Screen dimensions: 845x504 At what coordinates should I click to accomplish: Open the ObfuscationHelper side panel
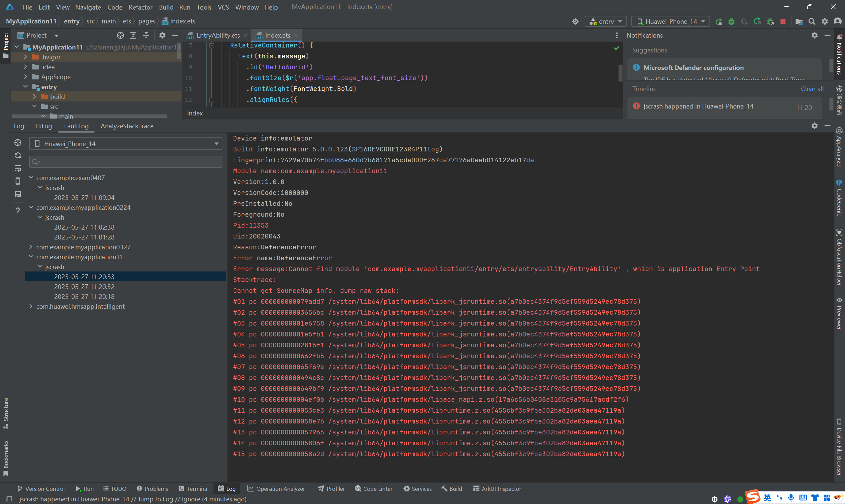point(839,257)
